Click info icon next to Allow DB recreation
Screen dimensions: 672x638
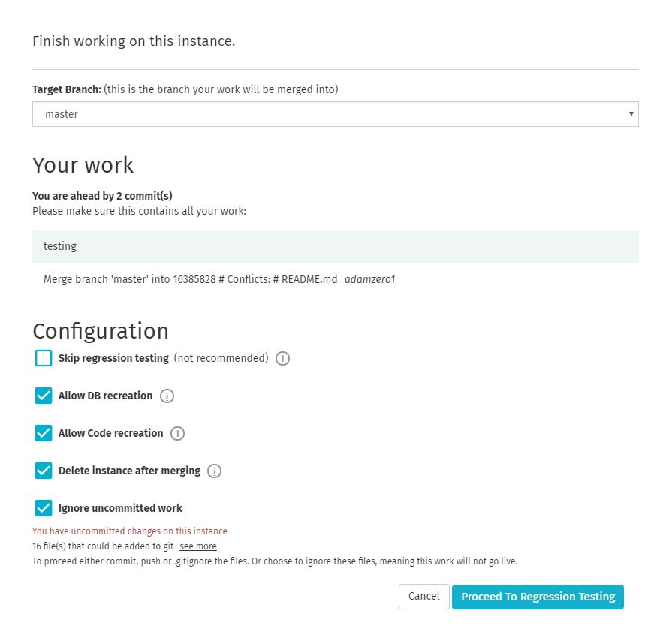click(167, 396)
